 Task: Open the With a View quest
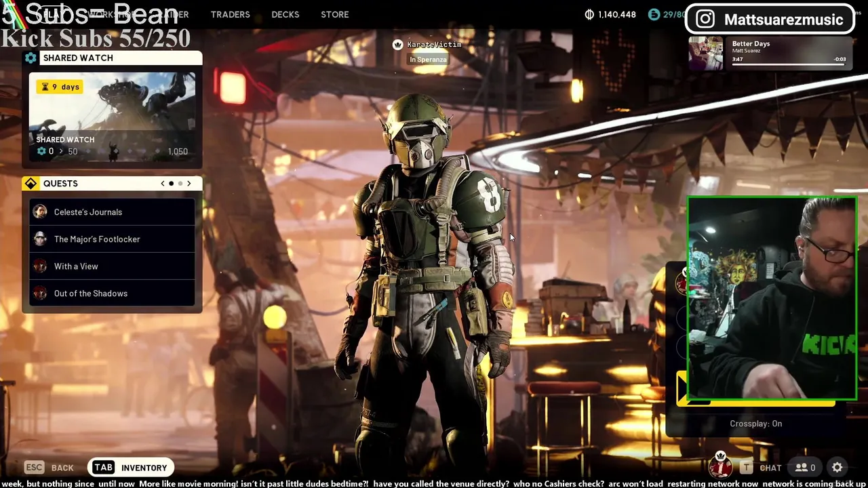(112, 266)
